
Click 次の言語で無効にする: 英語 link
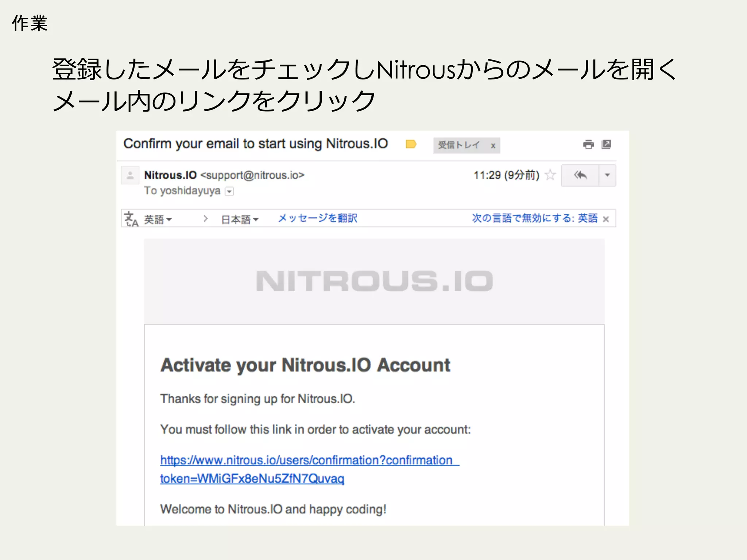(x=534, y=218)
